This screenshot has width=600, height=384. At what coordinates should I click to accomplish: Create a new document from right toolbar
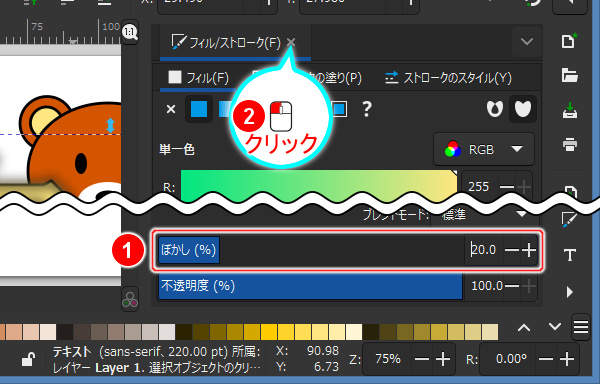(569, 41)
